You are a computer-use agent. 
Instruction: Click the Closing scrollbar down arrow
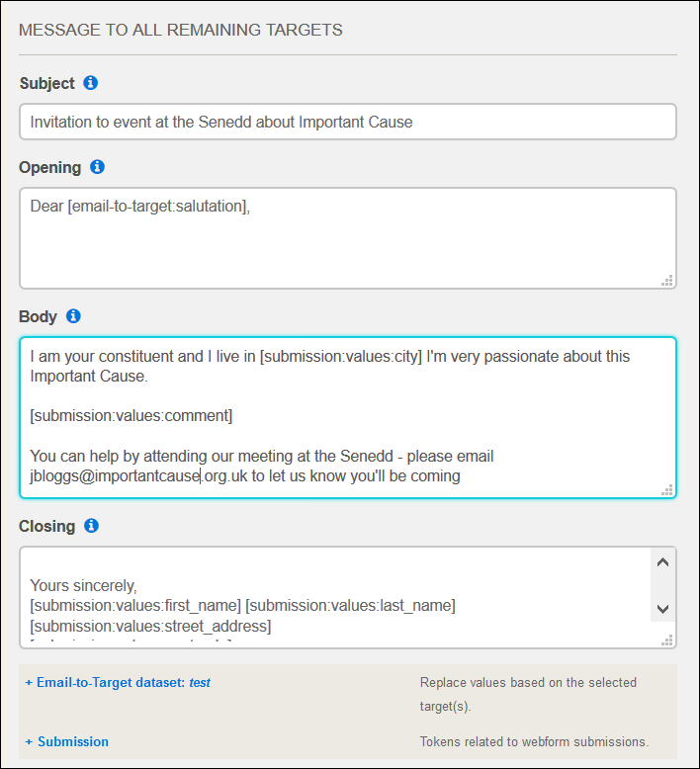click(x=662, y=609)
